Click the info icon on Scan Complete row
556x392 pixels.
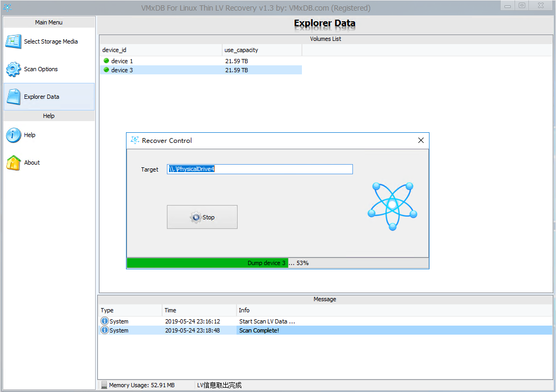point(105,330)
